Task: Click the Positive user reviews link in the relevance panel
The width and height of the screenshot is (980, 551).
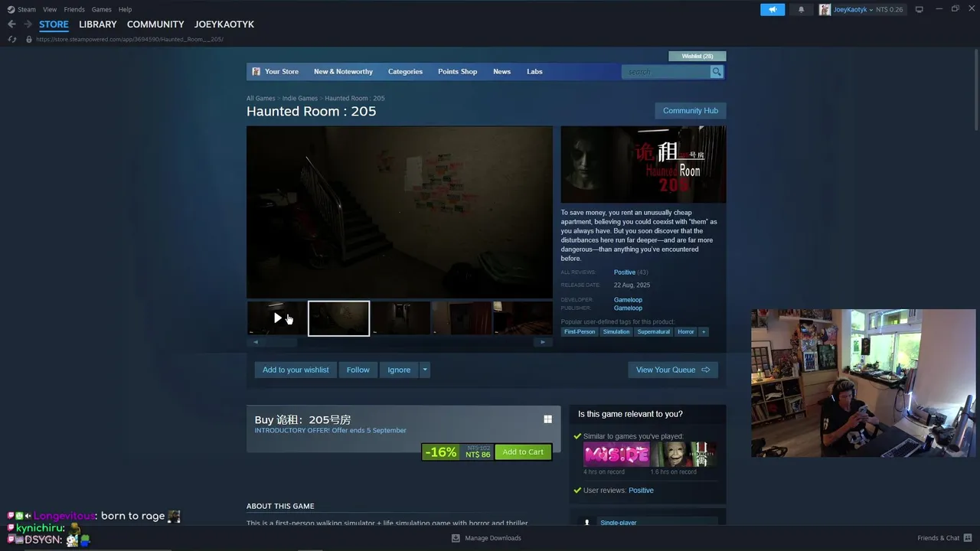Action: [x=641, y=491]
